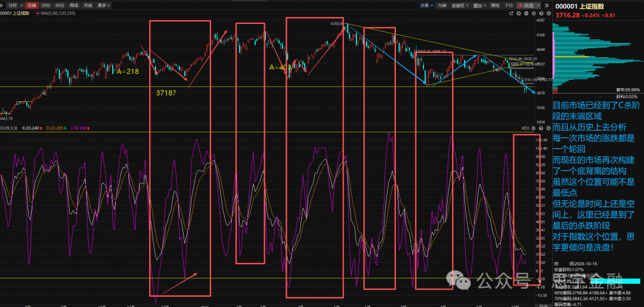Open the MA indicator settings arrow

pyautogui.click(x=38, y=14)
